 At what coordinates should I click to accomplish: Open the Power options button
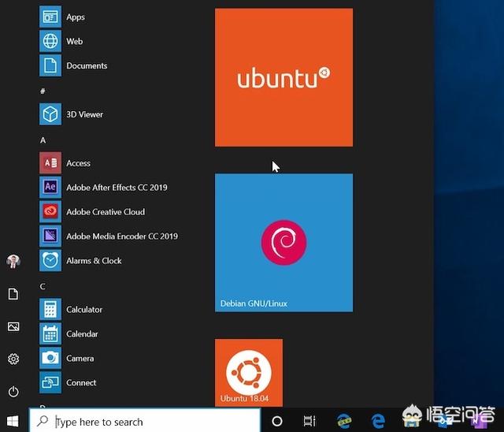tap(13, 391)
